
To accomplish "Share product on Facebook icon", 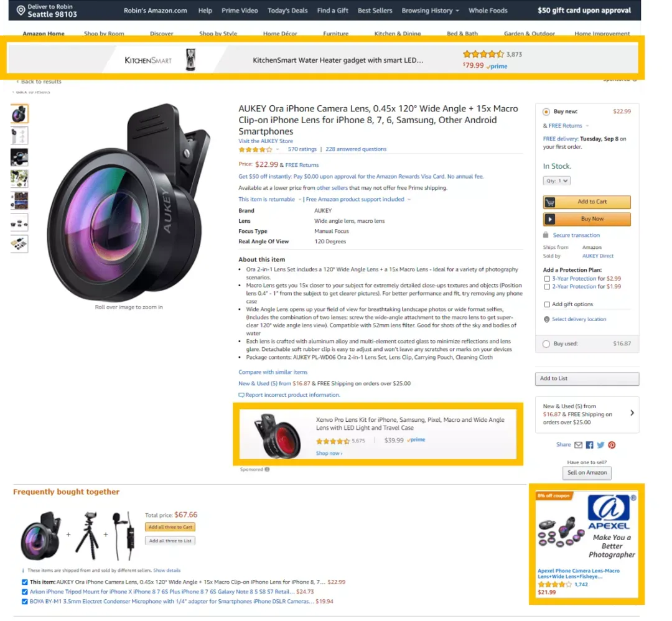I will coord(590,445).
